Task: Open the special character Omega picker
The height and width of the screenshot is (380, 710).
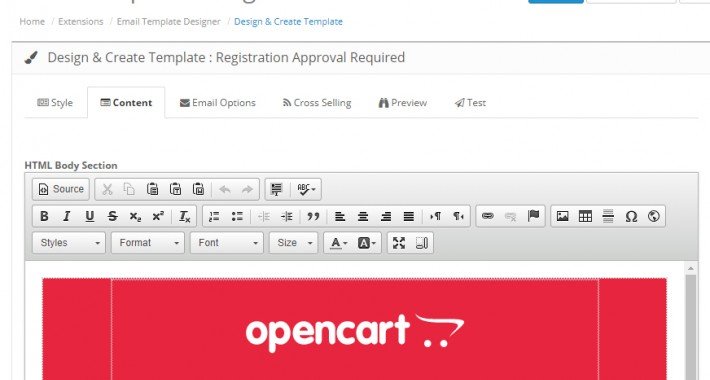Action: pyautogui.click(x=631, y=216)
